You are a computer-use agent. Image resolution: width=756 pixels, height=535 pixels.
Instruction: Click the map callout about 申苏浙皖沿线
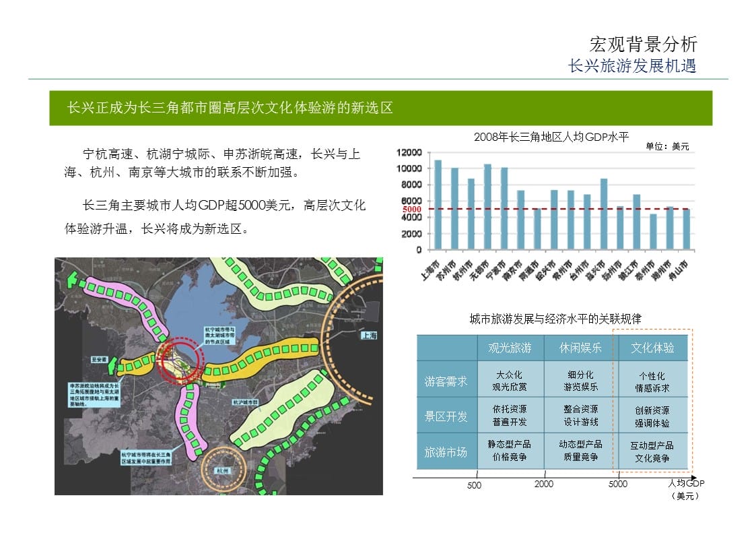point(94,395)
